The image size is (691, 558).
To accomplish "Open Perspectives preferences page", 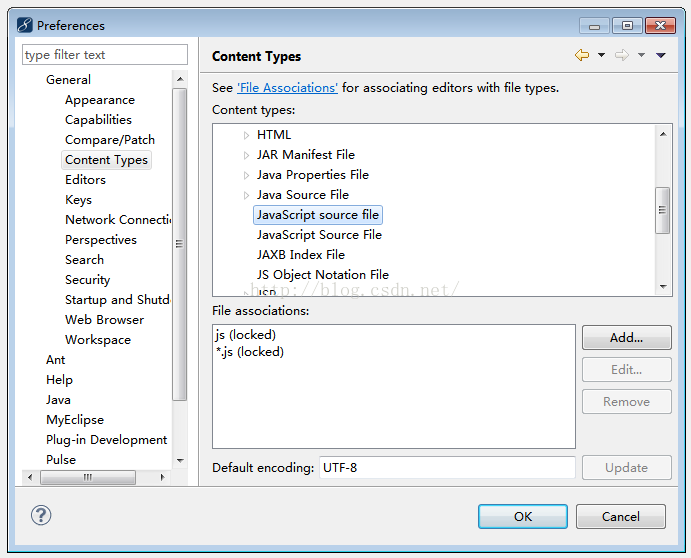I will [101, 240].
